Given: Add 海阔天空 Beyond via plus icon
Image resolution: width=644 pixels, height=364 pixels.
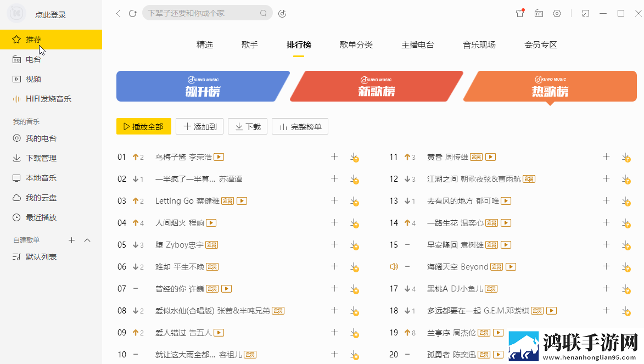Looking at the screenshot, I should (x=606, y=266).
